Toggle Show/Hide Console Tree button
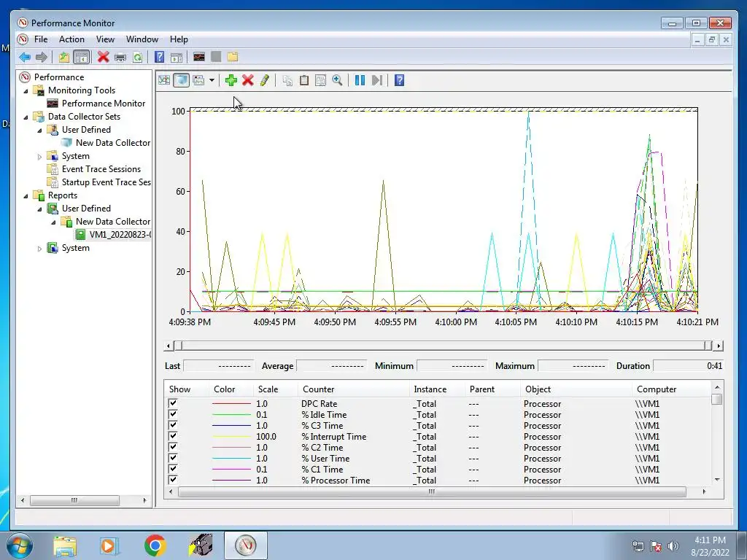The width and height of the screenshot is (747, 560). click(82, 57)
